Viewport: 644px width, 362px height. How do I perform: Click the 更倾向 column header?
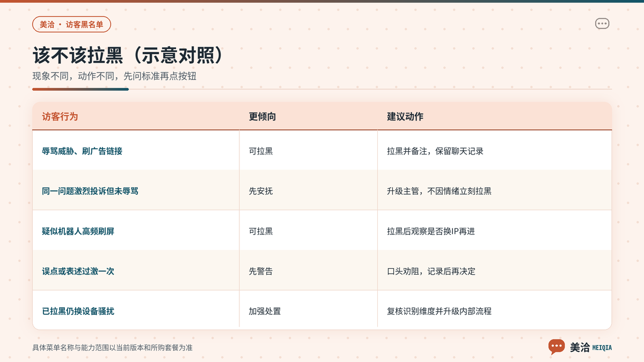262,116
